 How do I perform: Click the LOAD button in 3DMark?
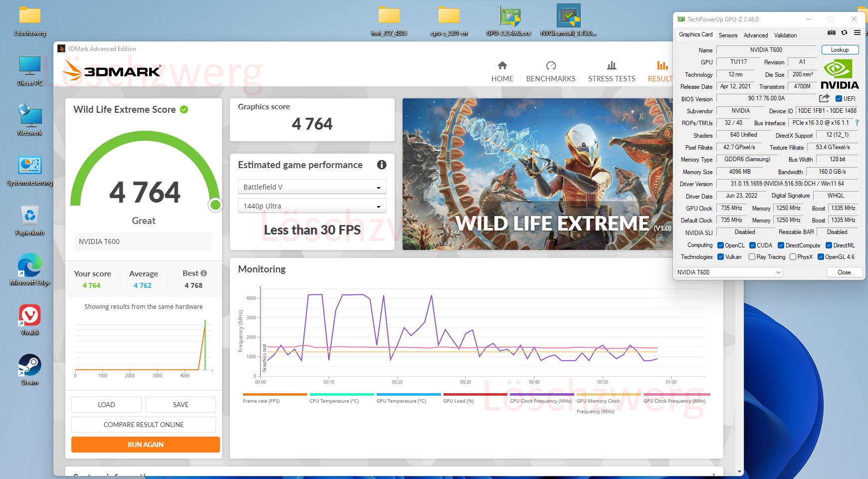pyautogui.click(x=106, y=405)
